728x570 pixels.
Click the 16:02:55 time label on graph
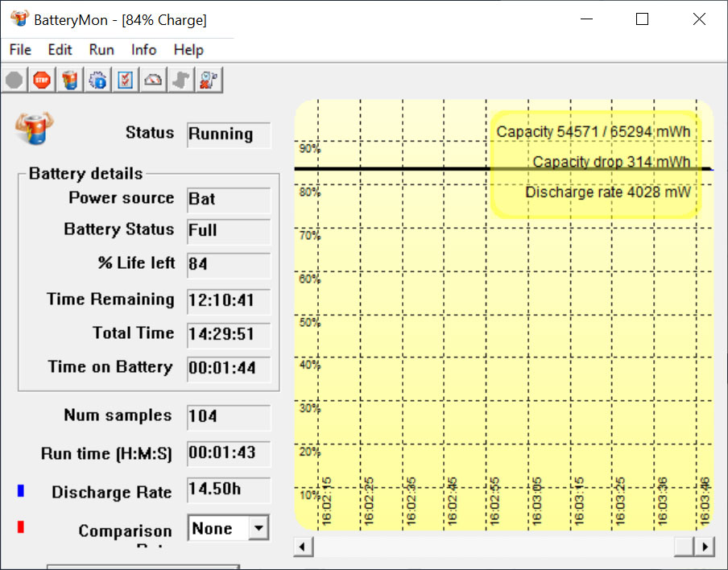click(x=494, y=502)
